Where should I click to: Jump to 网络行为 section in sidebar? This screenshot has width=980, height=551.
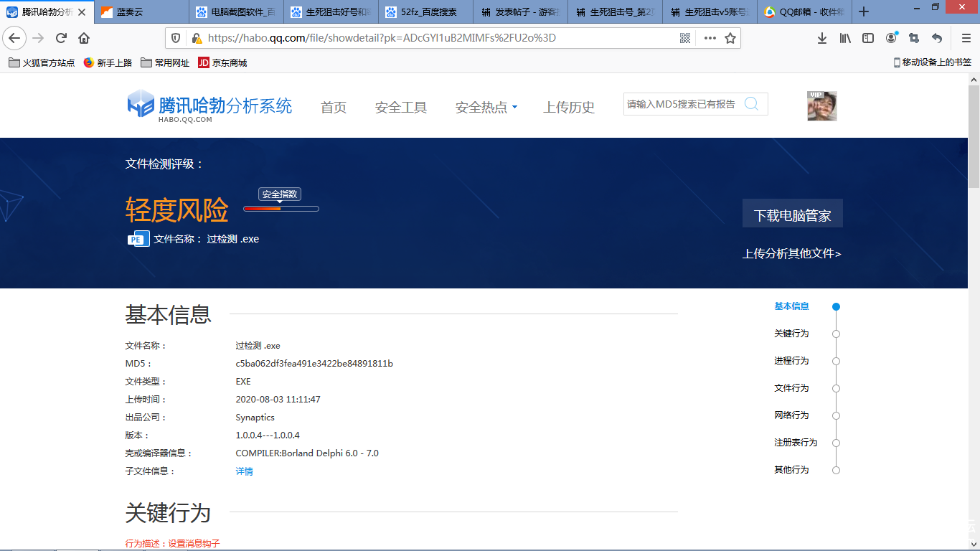[x=791, y=415]
